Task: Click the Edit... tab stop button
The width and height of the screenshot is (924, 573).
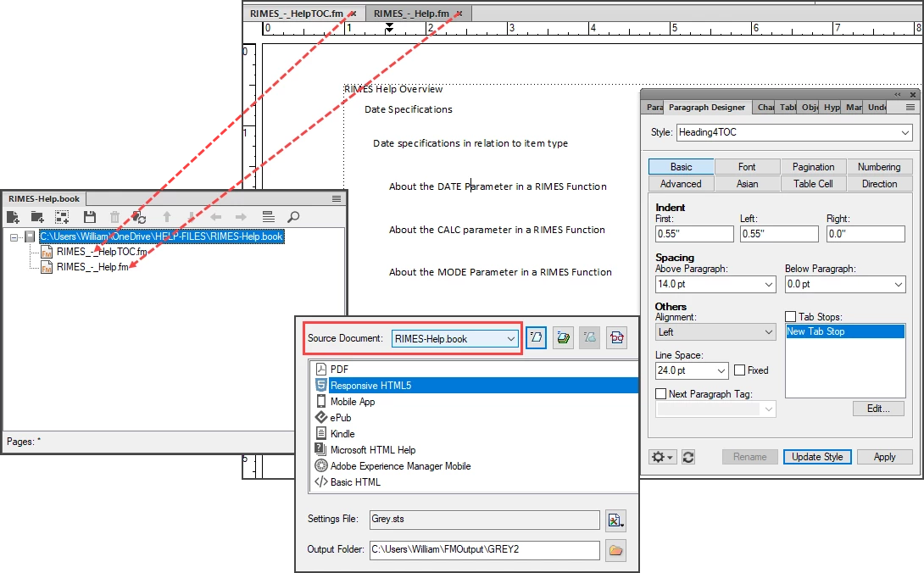Action: coord(878,409)
